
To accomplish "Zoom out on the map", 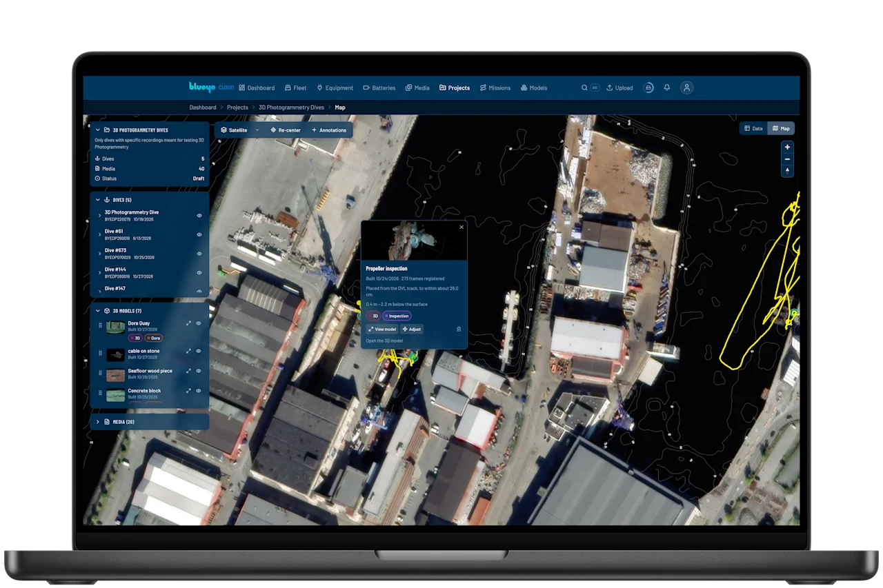I will pos(788,159).
